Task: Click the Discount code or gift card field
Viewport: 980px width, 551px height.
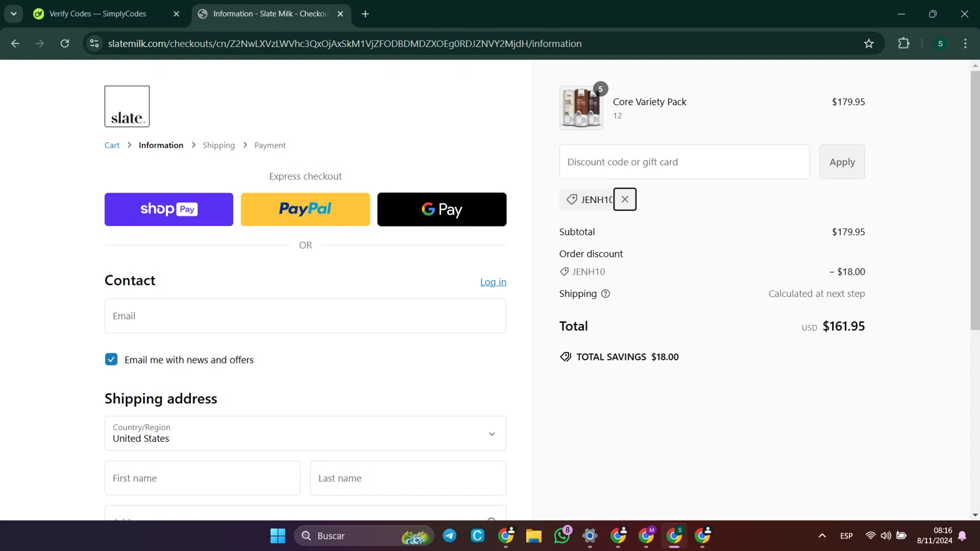Action: tap(684, 162)
